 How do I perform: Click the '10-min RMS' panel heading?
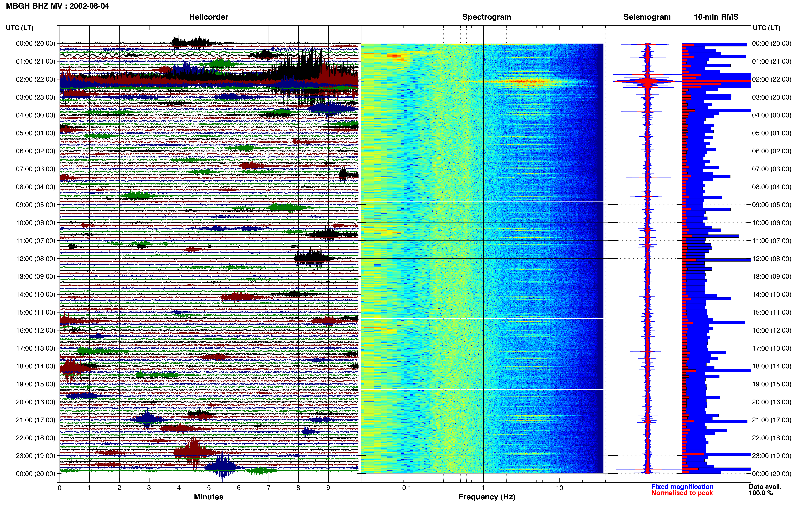coord(716,17)
